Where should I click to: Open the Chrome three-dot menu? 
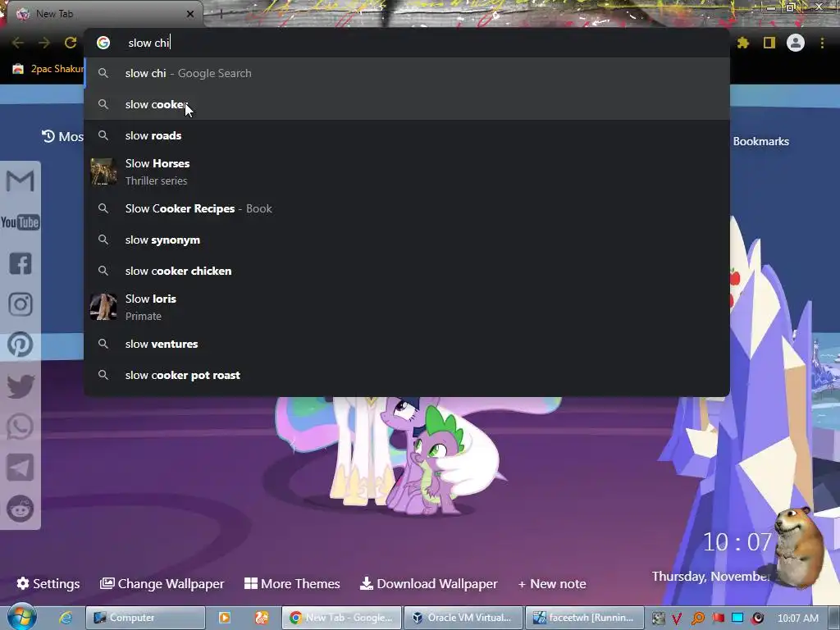[822, 43]
